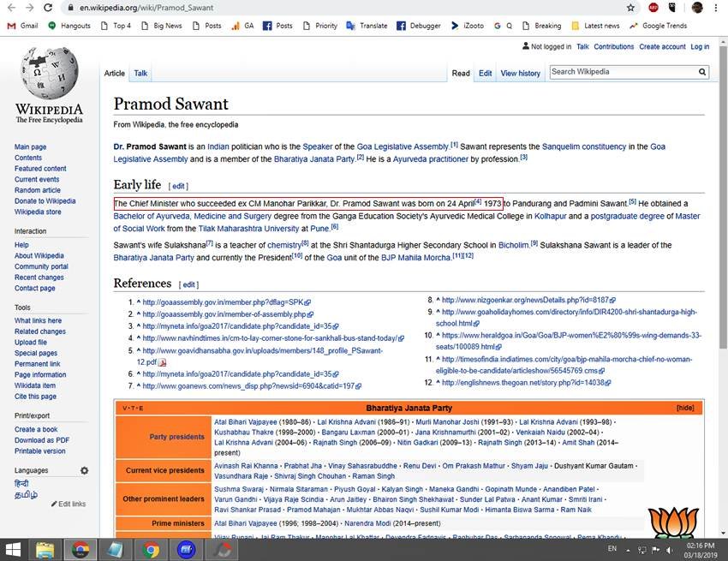Open the Gmail bookmark
Image resolution: width=728 pixels, height=561 pixels.
click(23, 26)
